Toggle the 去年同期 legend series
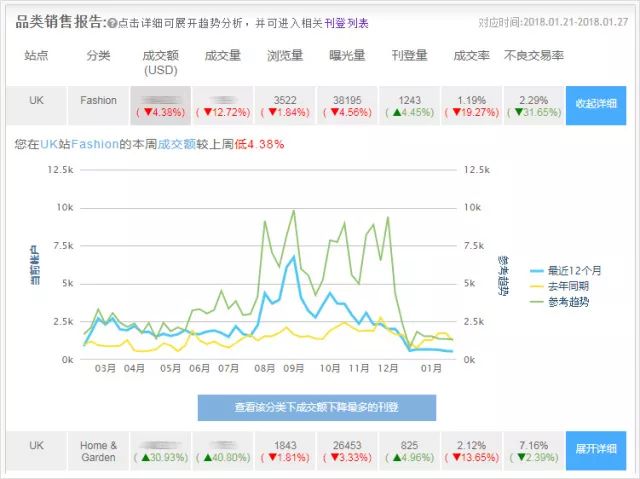The image size is (640, 479). point(559,286)
